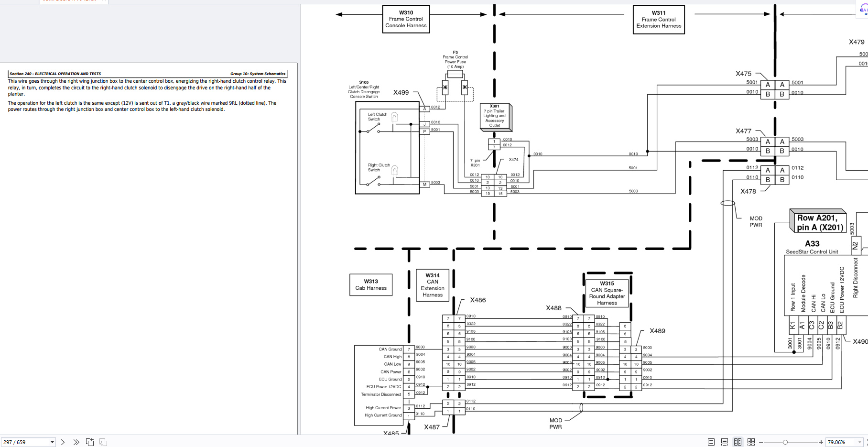The width and height of the screenshot is (868, 447).
Task: Click the W311 Frame Control Extension Harness label
Action: (659, 20)
